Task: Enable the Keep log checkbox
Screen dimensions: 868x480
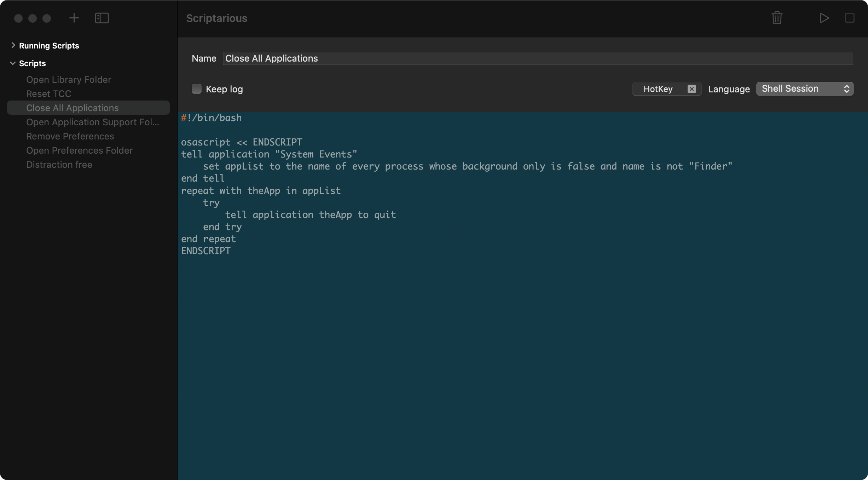Action: click(x=196, y=89)
